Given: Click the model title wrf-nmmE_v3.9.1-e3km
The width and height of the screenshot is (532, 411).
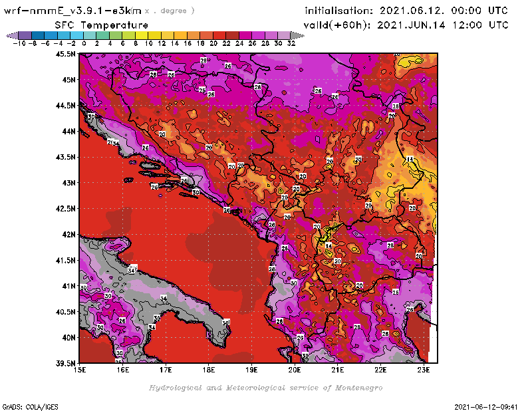Looking at the screenshot, I should pyautogui.click(x=72, y=11).
